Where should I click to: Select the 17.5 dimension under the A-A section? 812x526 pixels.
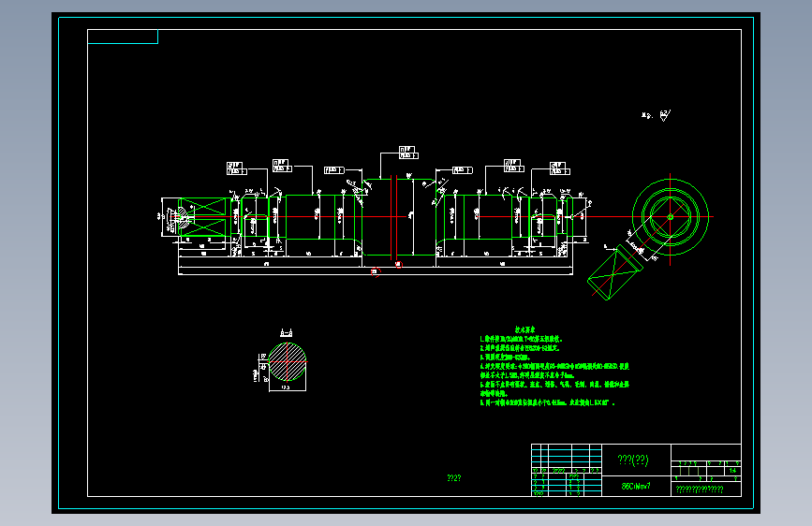coord(286,387)
